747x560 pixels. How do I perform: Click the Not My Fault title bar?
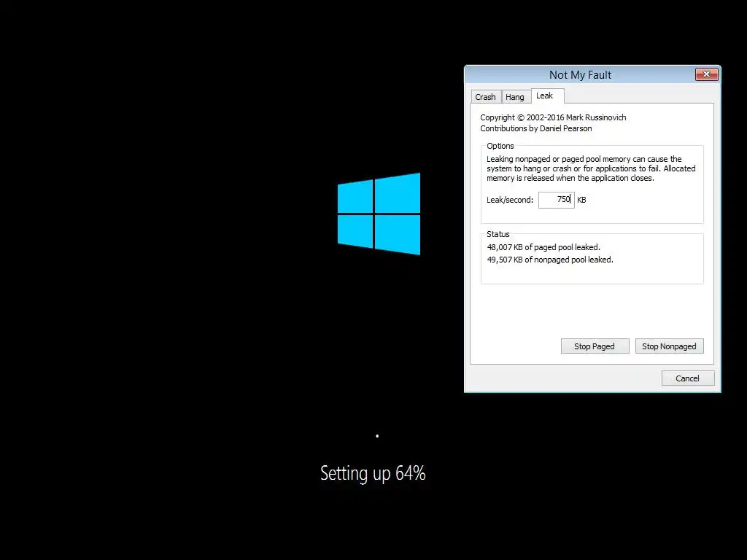point(580,75)
